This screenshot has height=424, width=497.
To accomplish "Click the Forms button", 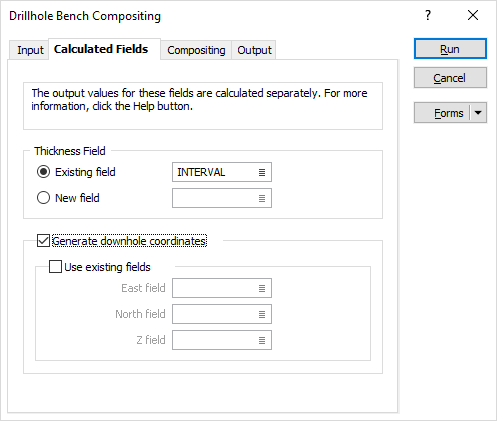I will (x=442, y=113).
